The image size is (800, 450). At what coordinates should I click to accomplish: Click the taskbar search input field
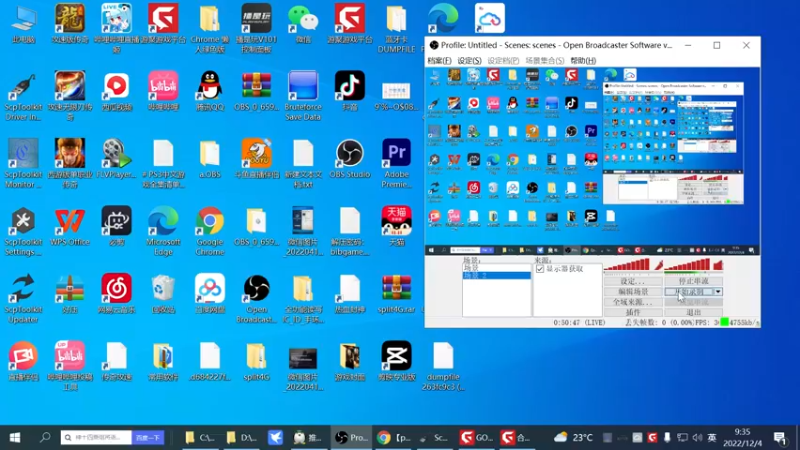click(x=96, y=437)
